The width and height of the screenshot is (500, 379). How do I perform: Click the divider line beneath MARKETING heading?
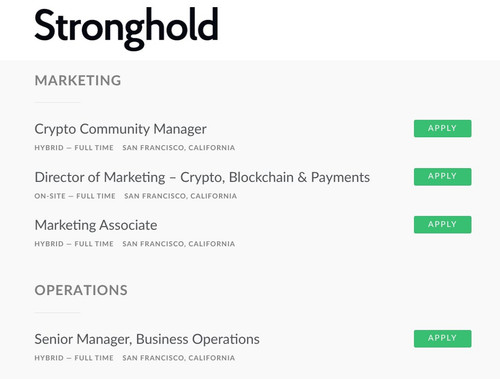pyautogui.click(x=57, y=102)
